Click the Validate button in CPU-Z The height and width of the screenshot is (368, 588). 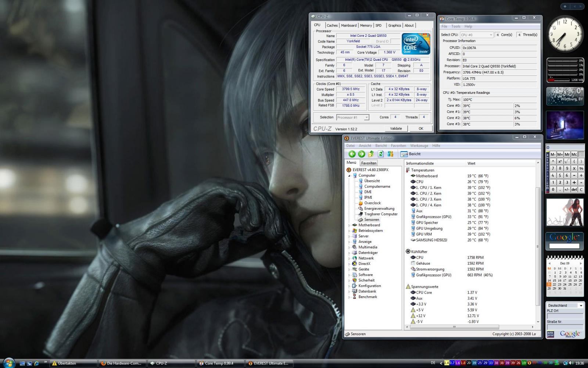(x=396, y=128)
